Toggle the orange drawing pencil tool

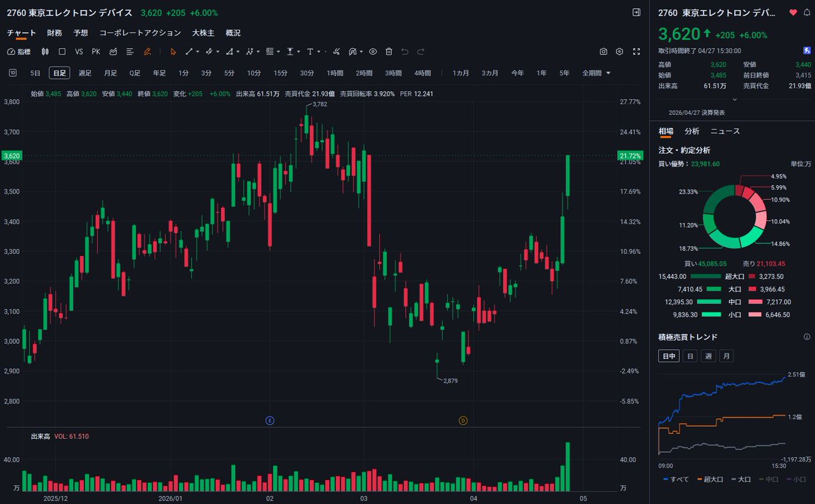pos(147,52)
